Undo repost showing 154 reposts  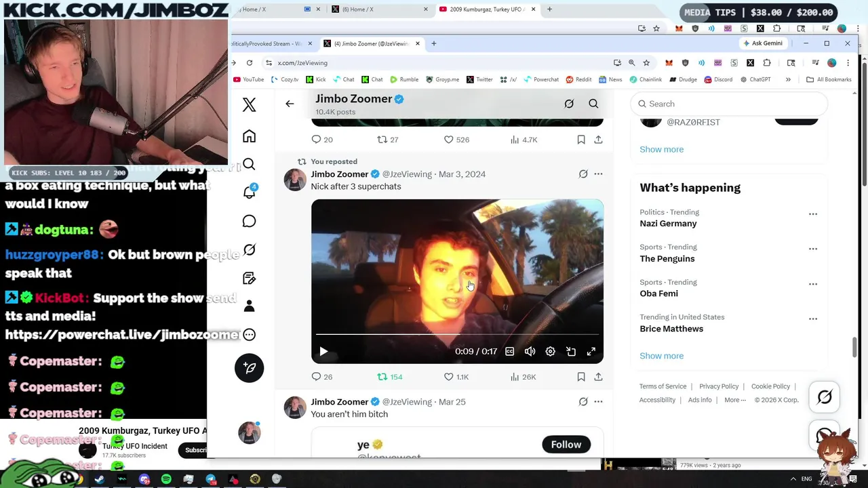390,377
